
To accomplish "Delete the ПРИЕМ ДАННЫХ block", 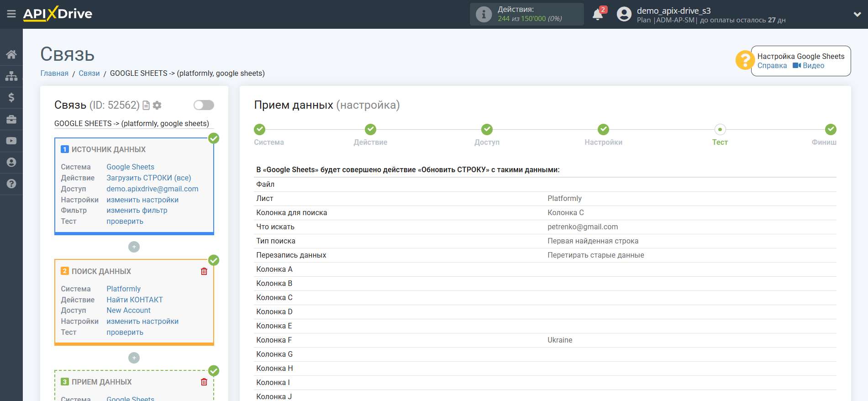I will (204, 382).
